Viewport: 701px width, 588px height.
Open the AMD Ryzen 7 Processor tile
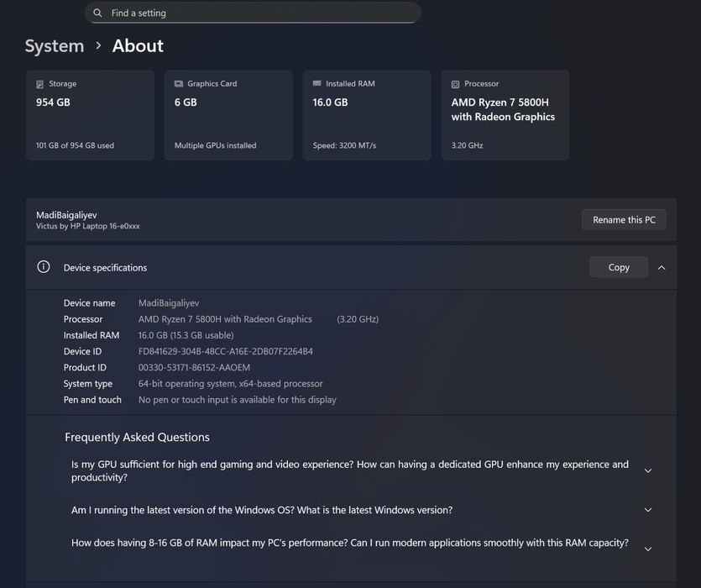pos(505,116)
